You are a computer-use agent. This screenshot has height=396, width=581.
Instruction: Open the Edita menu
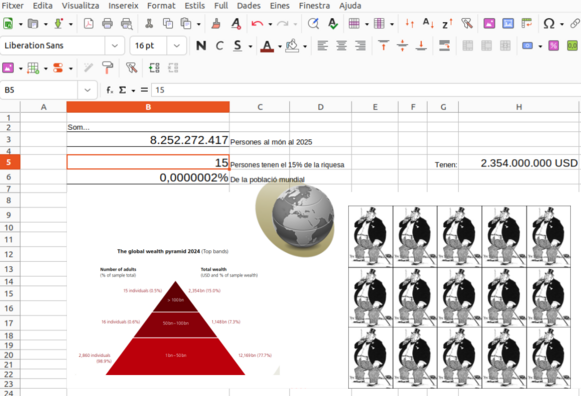point(43,6)
